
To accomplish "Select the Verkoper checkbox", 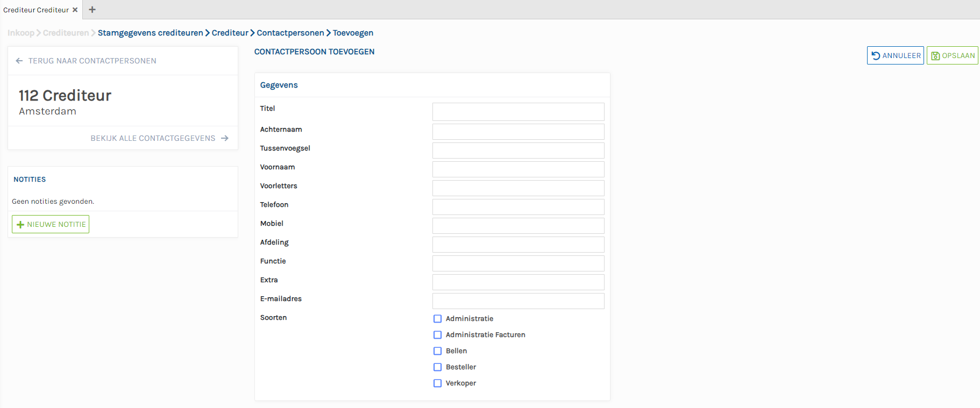I will pyautogui.click(x=437, y=383).
